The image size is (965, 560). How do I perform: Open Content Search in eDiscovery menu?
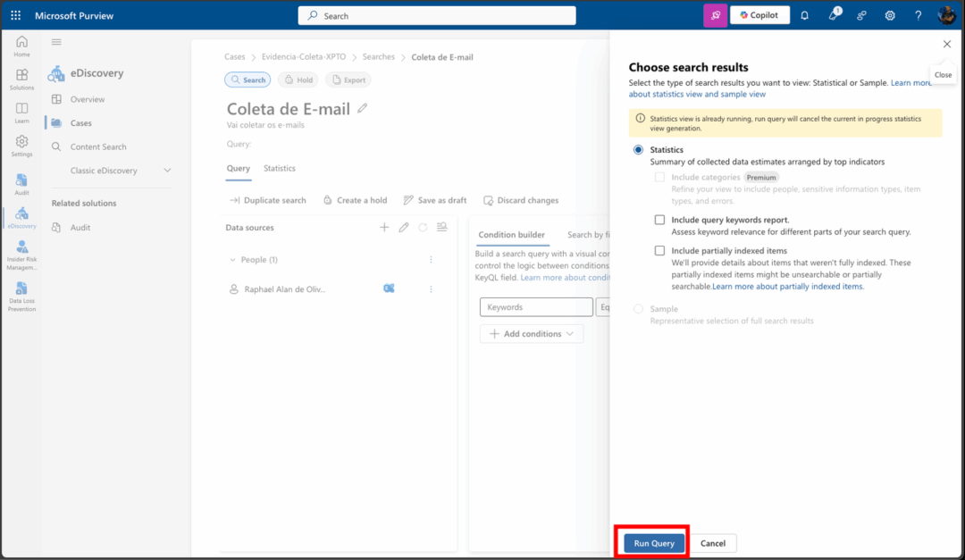[98, 146]
